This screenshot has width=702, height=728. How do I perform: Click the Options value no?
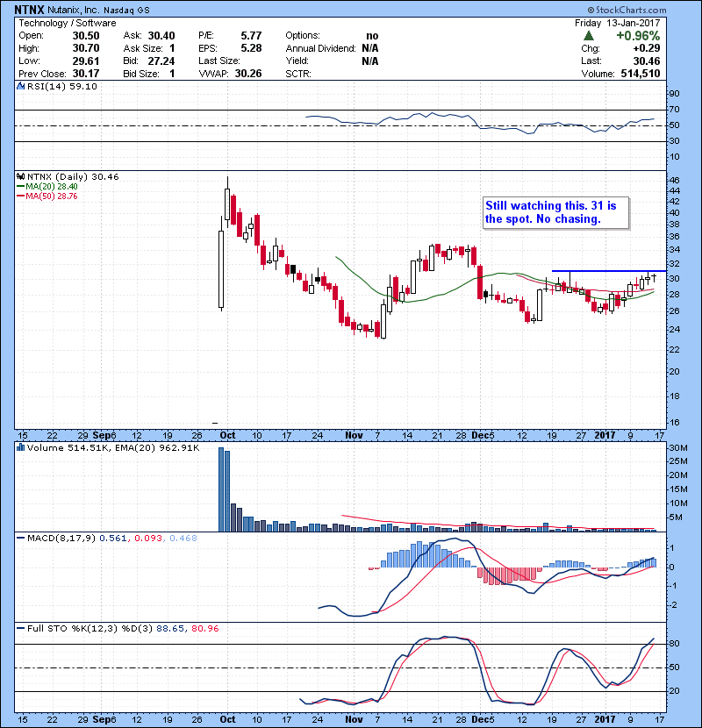point(372,36)
